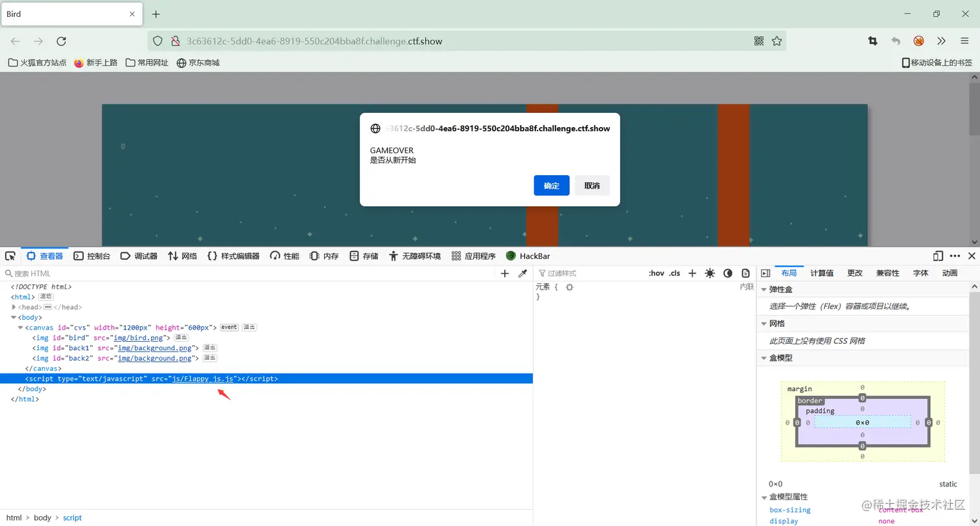This screenshot has width=980, height=526.
Task: Open the HackBar tab
Action: click(528, 256)
